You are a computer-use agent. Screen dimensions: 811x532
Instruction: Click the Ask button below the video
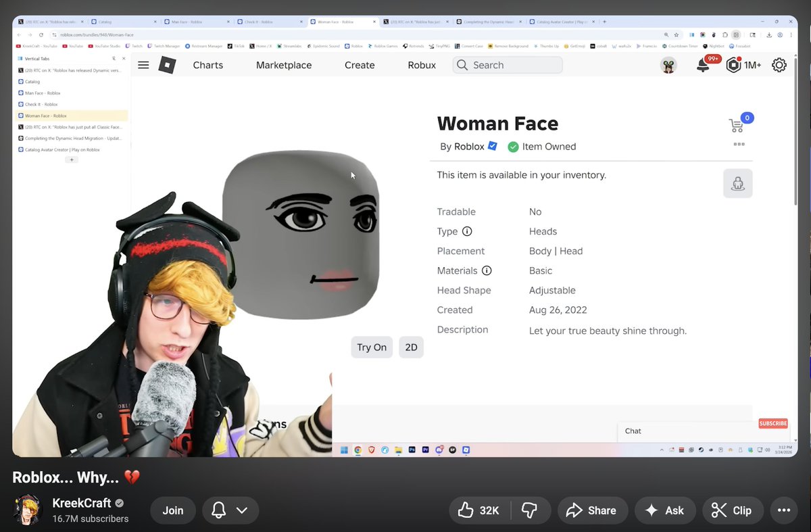click(665, 510)
